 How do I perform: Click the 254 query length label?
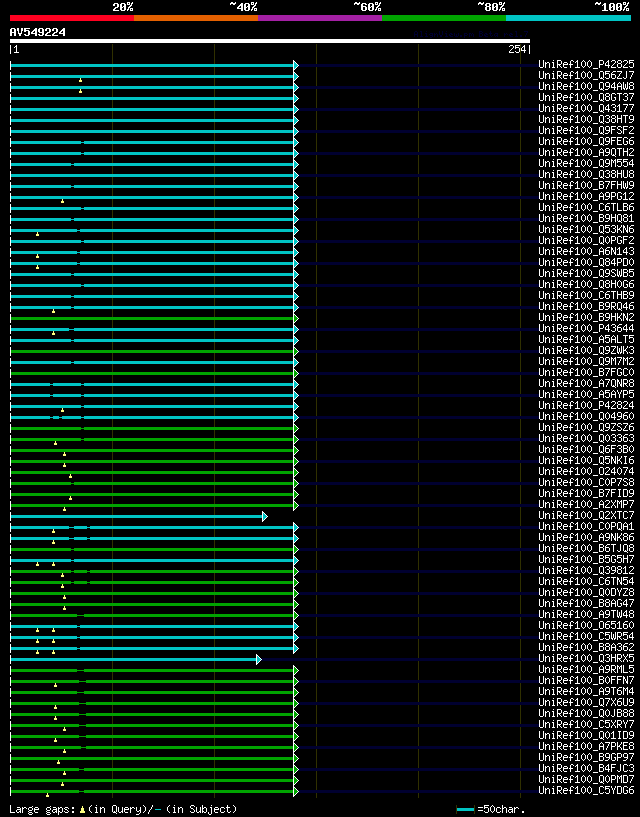(517, 49)
